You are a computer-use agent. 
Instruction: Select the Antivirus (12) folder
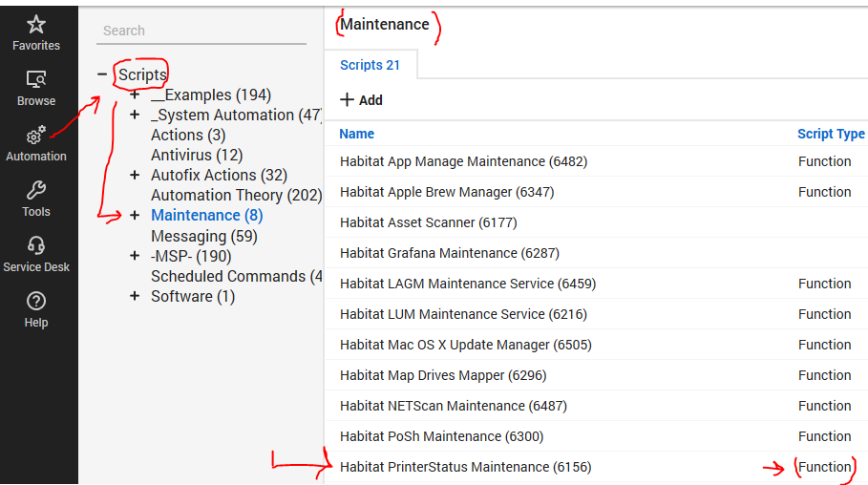click(197, 155)
